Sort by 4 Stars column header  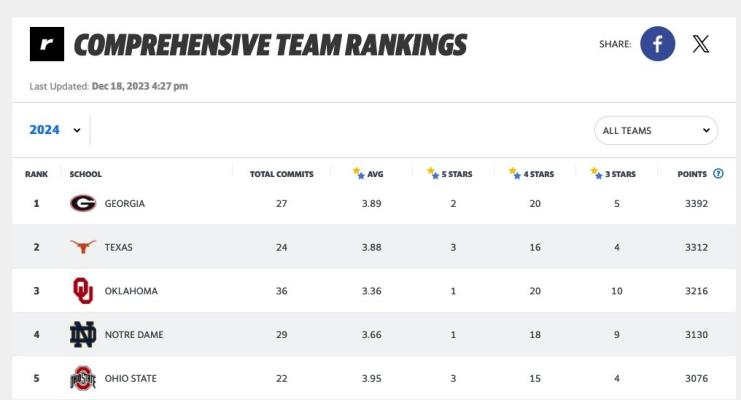(x=531, y=174)
